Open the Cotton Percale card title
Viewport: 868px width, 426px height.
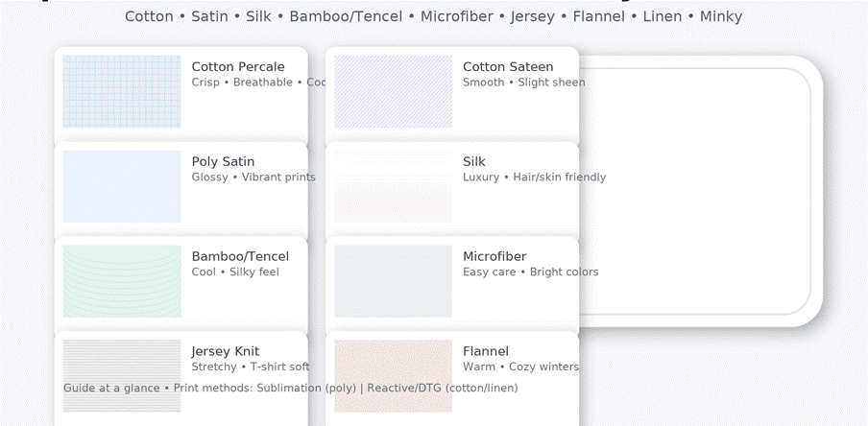238,67
